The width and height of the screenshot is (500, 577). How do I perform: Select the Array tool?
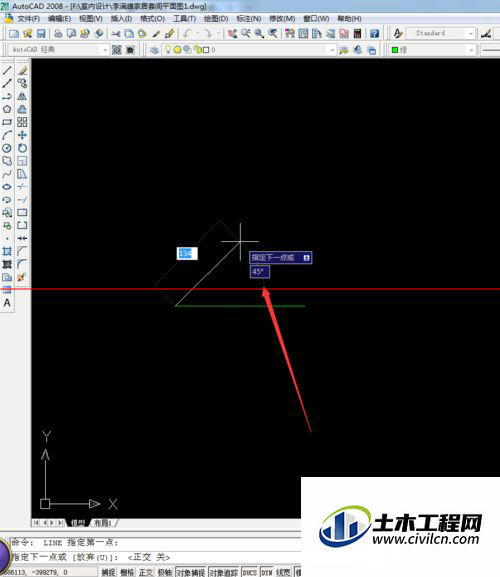(x=22, y=122)
